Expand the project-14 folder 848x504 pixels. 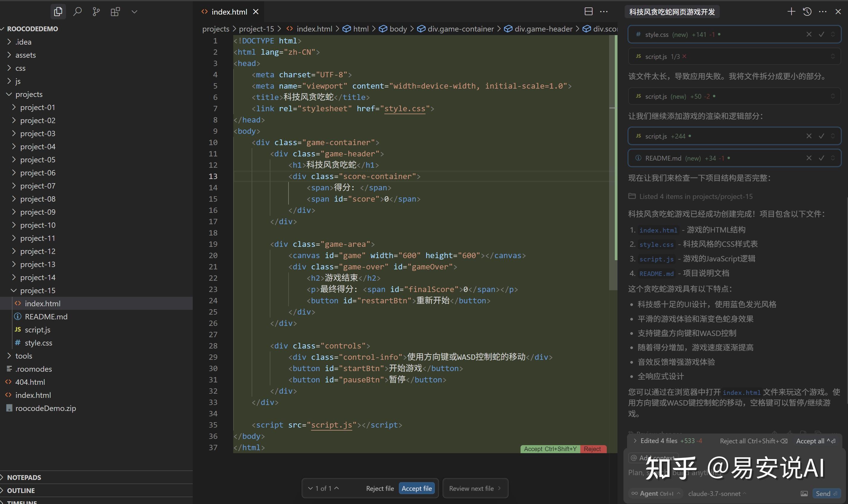tap(37, 277)
